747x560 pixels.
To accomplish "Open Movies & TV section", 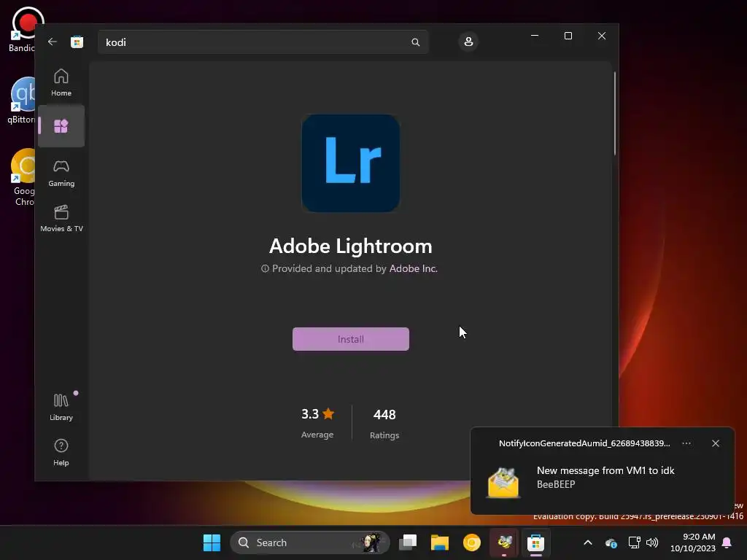I will click(61, 219).
